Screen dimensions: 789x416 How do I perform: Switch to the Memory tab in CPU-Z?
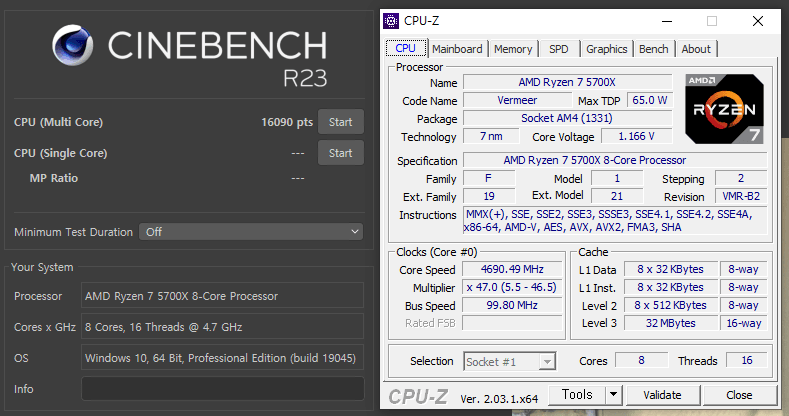[513, 49]
